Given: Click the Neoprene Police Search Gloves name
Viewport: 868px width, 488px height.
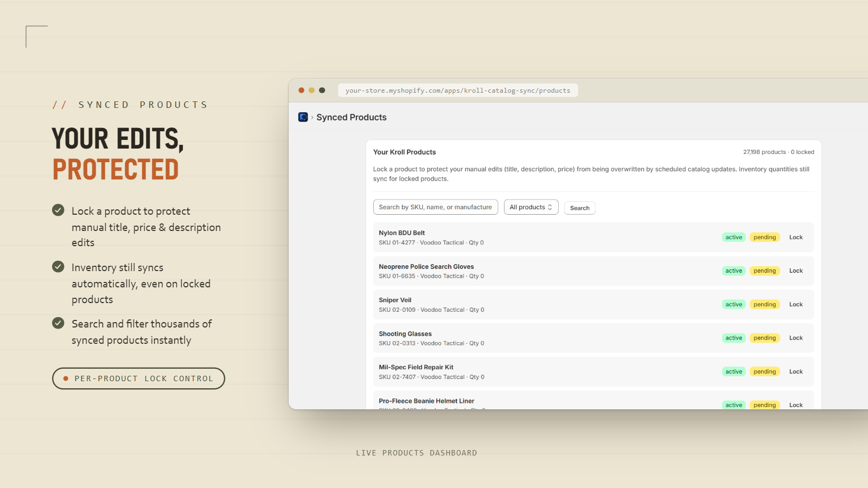Looking at the screenshot, I should [x=426, y=267].
